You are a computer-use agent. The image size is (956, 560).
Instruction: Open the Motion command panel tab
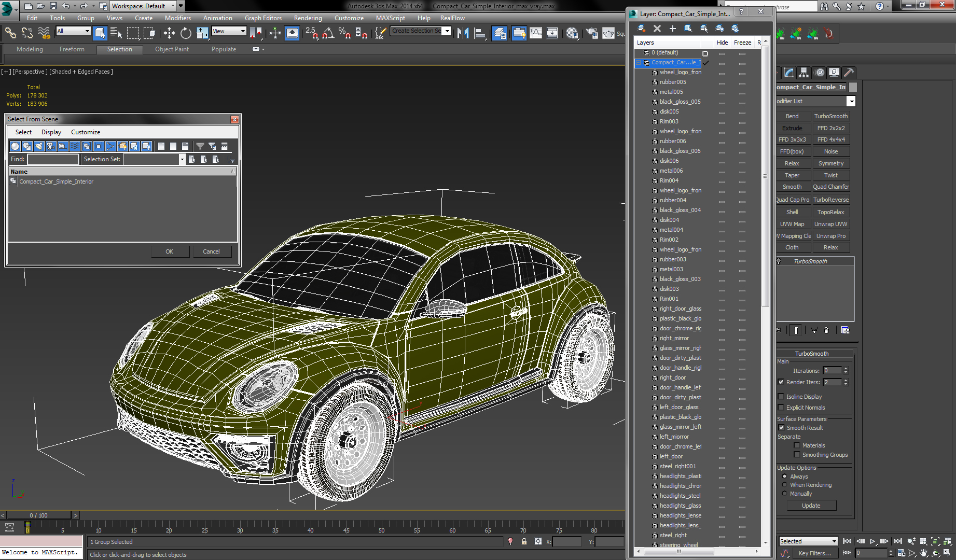[819, 73]
